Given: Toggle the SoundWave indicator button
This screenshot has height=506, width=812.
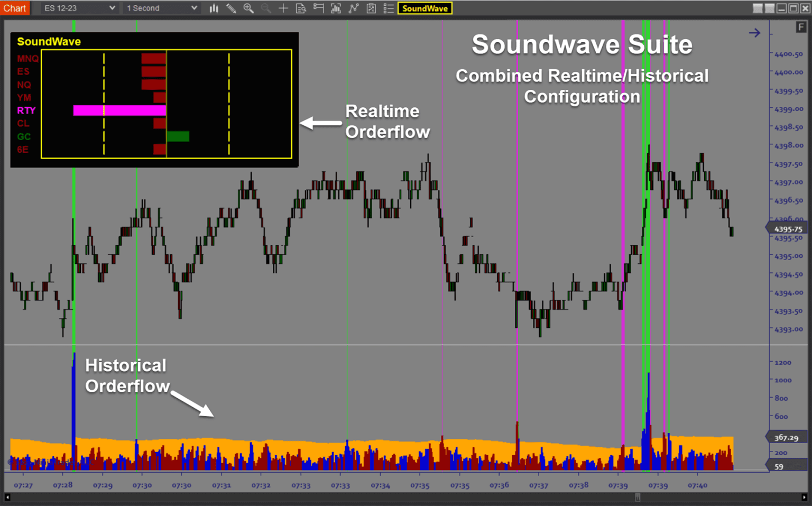Looking at the screenshot, I should [x=425, y=8].
